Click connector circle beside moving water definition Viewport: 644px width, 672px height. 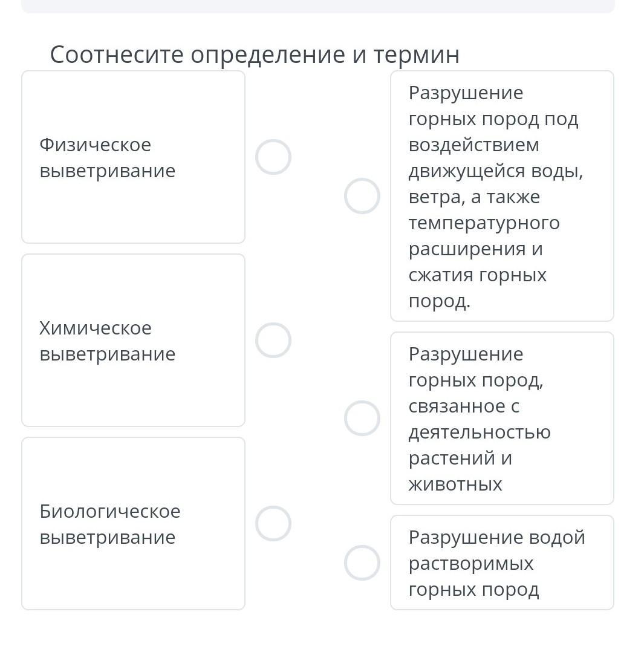pos(362,196)
